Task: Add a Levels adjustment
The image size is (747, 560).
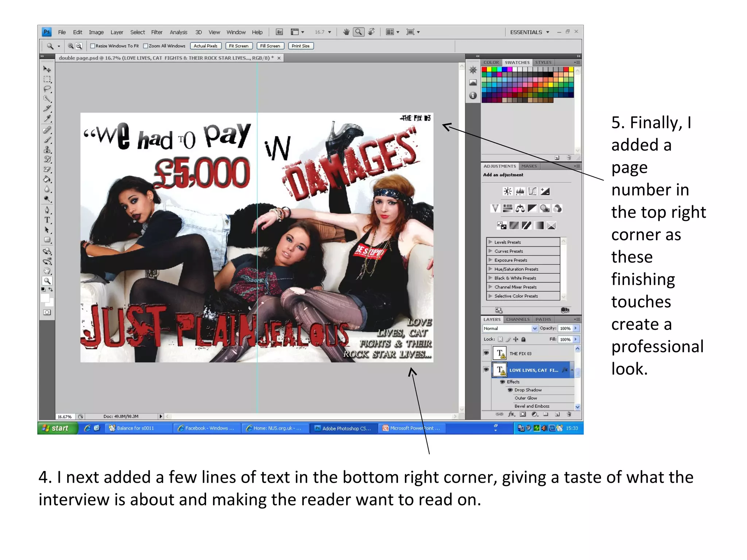Action: tap(520, 191)
